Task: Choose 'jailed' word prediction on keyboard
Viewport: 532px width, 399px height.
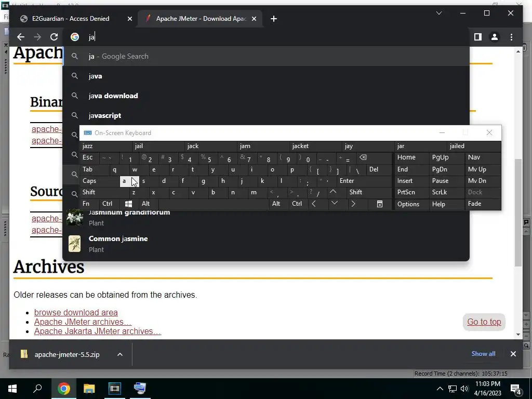Action: [474, 146]
